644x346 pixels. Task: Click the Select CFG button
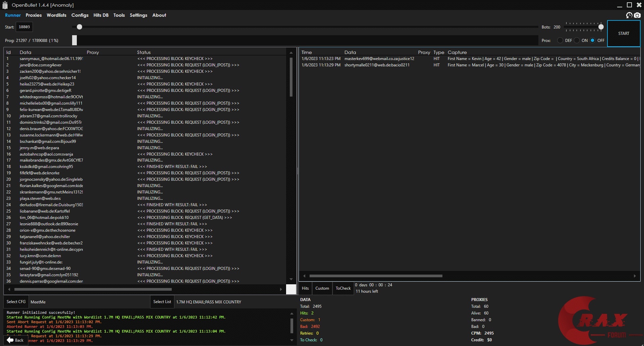coord(16,302)
